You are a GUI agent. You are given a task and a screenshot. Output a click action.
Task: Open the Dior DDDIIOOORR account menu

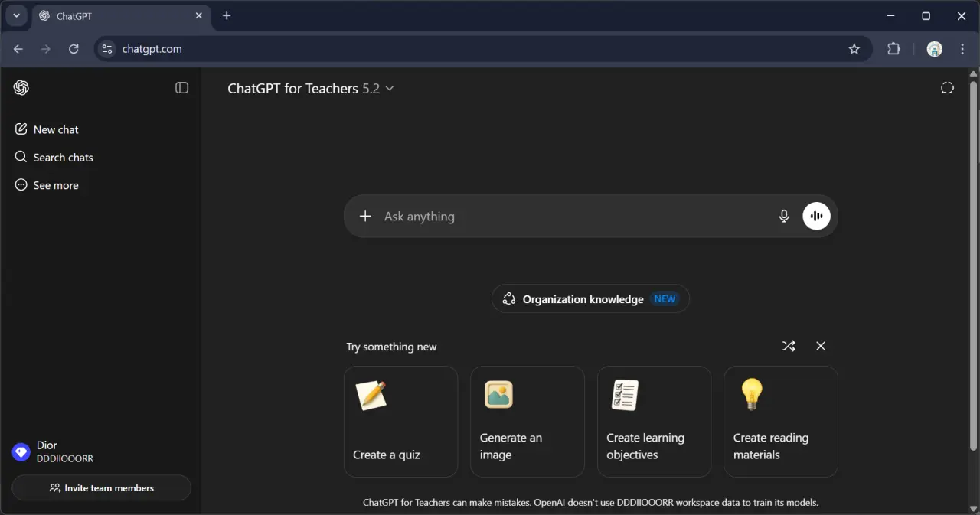tap(101, 451)
